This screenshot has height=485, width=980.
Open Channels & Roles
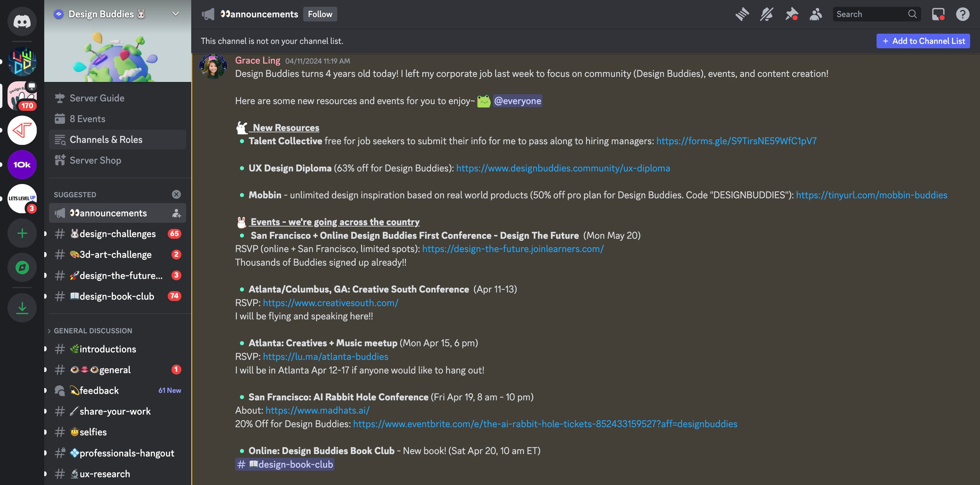[117, 139]
